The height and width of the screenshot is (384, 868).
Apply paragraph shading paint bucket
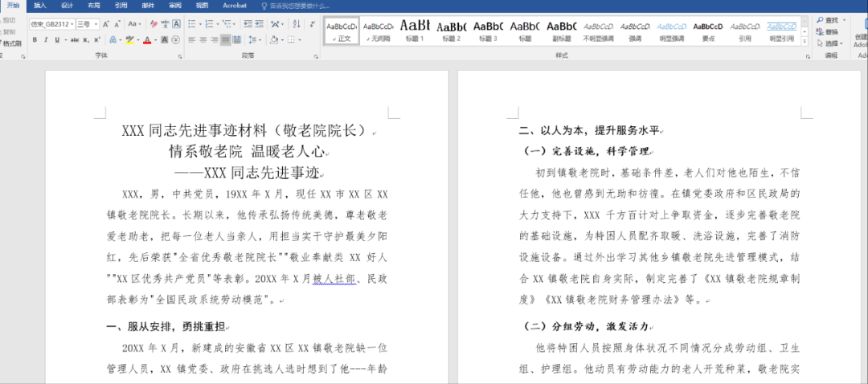pyautogui.click(x=273, y=40)
